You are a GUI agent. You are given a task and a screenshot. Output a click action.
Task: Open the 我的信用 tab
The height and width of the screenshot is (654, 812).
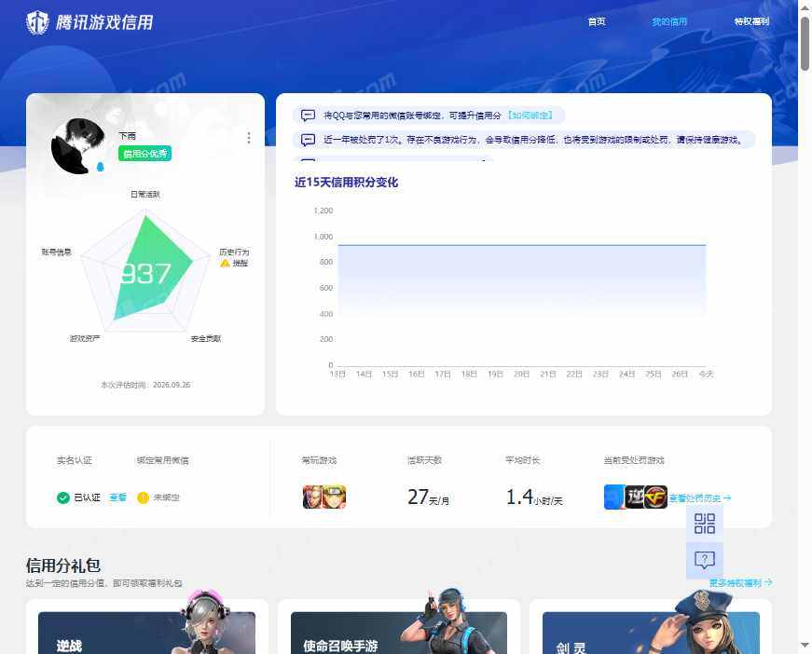669,21
